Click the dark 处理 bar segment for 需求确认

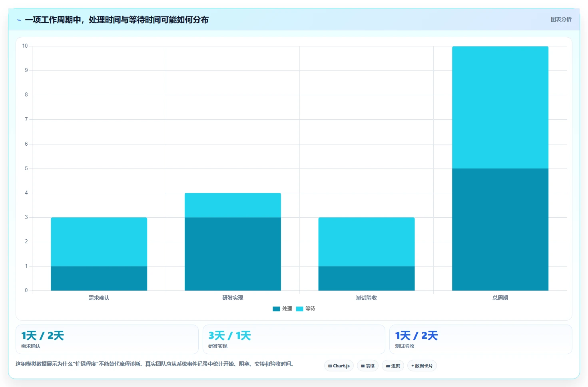tap(99, 279)
